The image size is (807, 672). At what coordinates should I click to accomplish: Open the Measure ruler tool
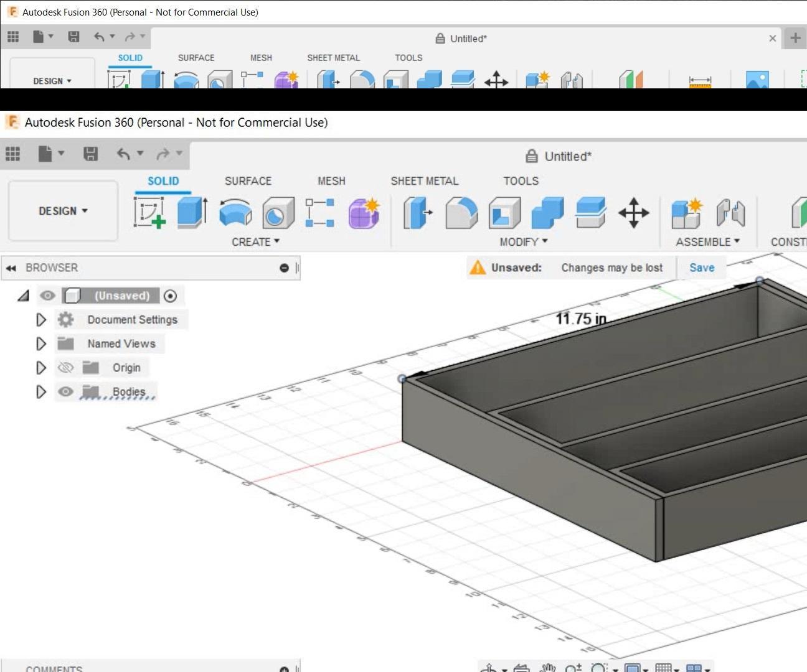point(700,81)
